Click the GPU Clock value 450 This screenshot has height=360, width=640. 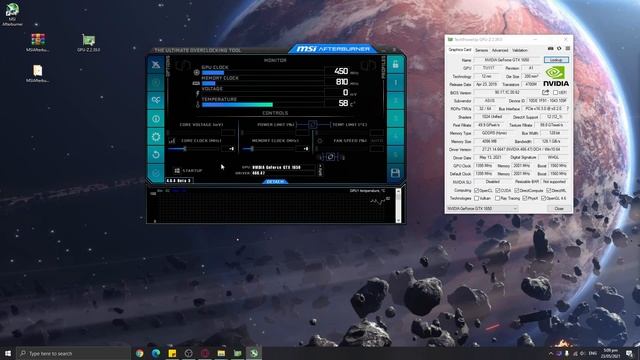(341, 71)
